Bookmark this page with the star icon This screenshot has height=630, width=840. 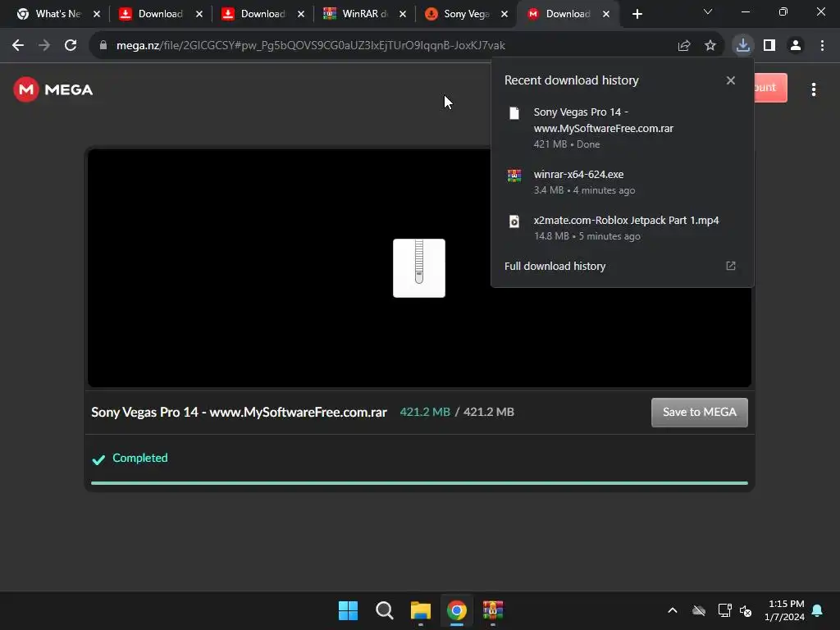(x=710, y=46)
